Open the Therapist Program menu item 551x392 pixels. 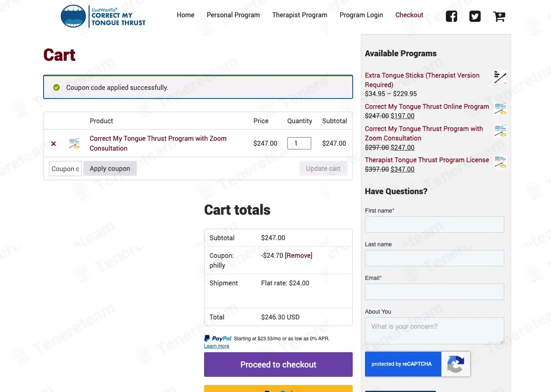tap(300, 15)
